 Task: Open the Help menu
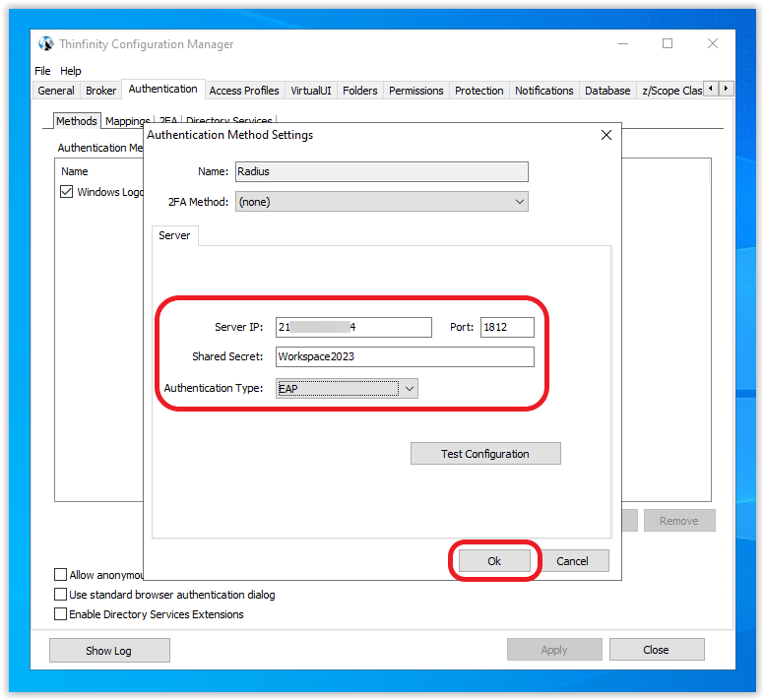click(x=71, y=71)
